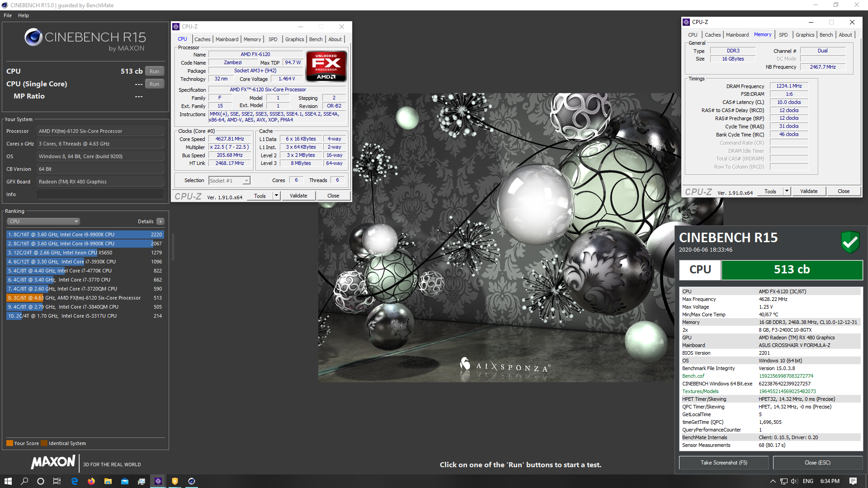868x488 pixels.
Task: Select ranking row i5-3317U
Action: (85, 316)
